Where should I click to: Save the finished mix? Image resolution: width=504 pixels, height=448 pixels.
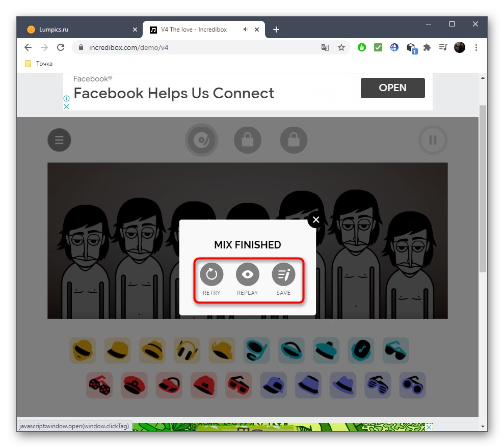coord(283,274)
